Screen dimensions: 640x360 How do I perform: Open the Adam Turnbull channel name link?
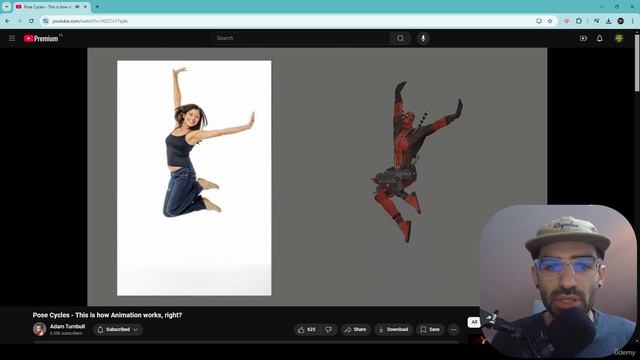[67, 327]
